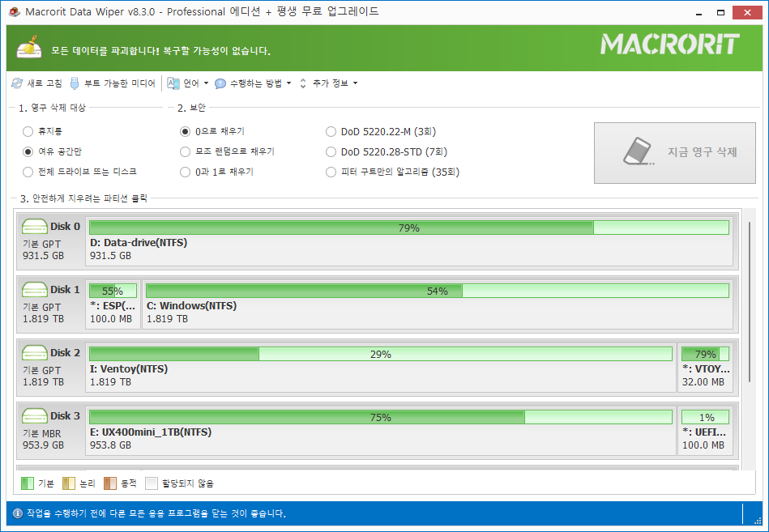Click the Disk 3 drive icon

(35, 416)
